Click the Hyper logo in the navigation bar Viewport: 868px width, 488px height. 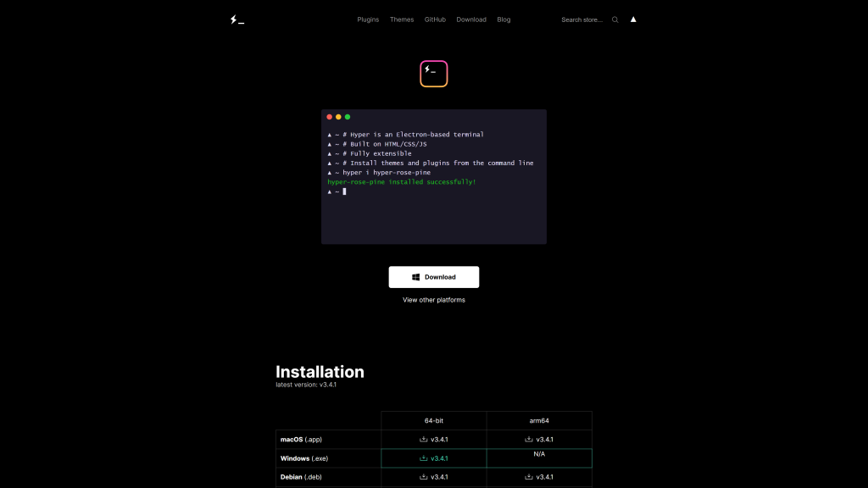(x=237, y=20)
